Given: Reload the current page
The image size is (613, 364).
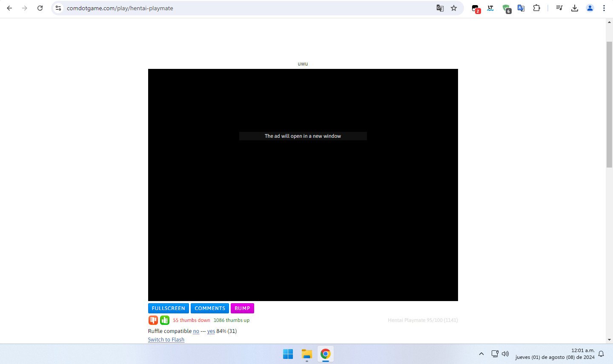Looking at the screenshot, I should click(x=40, y=8).
